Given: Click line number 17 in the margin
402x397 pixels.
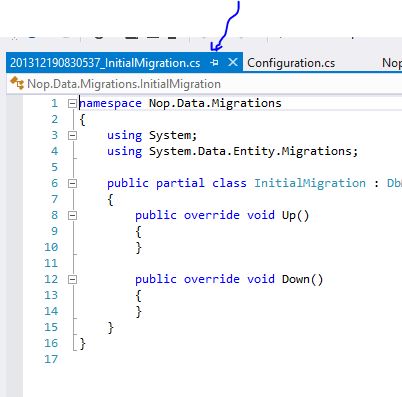Looking at the screenshot, I should pos(51,359).
